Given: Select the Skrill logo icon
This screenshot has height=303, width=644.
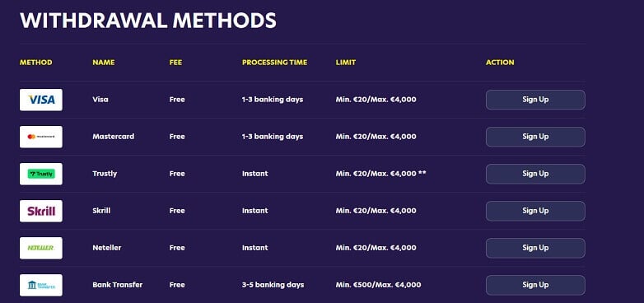Looking at the screenshot, I should tap(41, 211).
